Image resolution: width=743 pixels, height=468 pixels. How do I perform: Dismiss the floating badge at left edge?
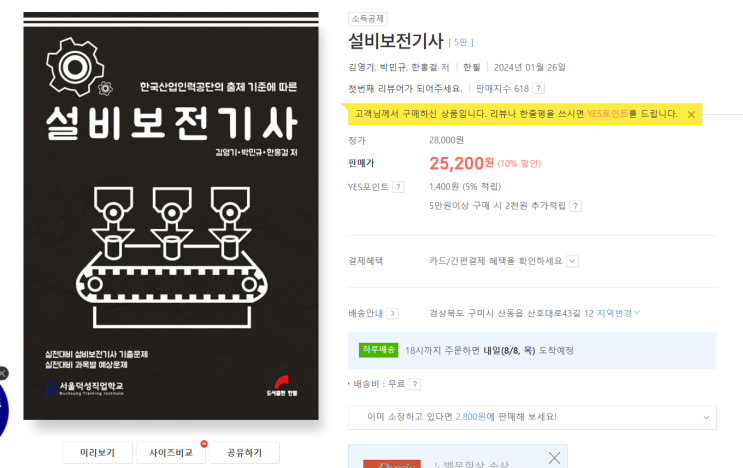click(x=3, y=373)
